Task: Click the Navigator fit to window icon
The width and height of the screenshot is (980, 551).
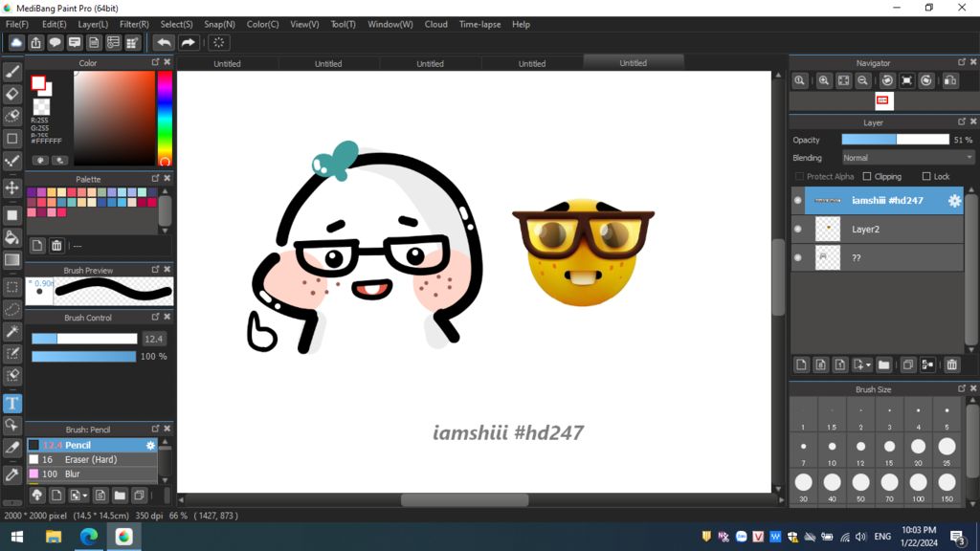Action: click(x=843, y=80)
